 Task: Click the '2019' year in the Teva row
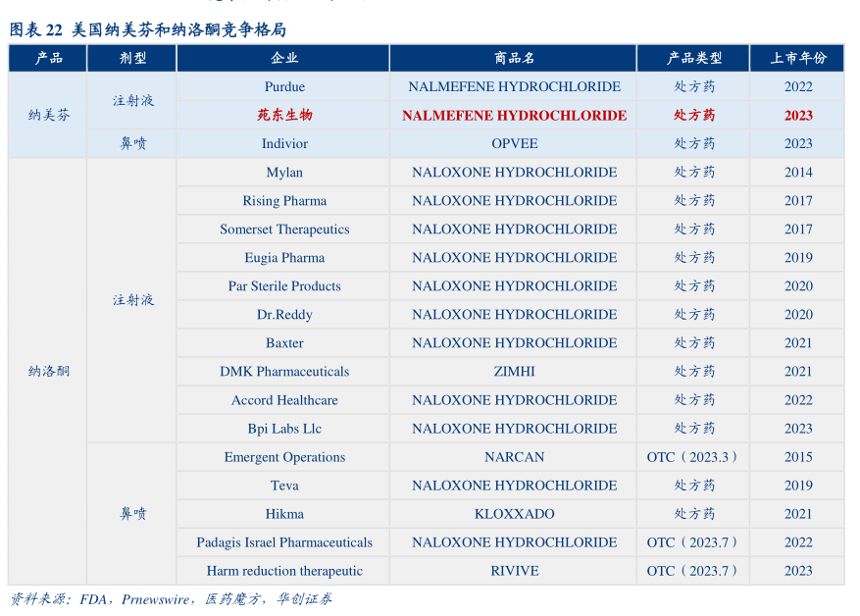point(798,486)
